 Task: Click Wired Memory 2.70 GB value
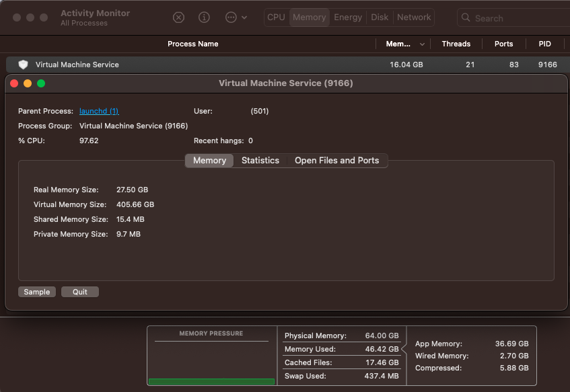(514, 356)
